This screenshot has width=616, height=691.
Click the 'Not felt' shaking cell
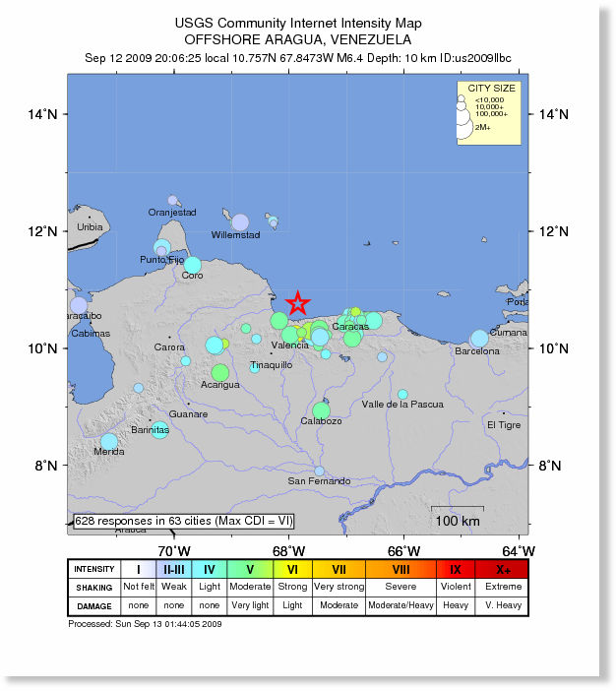coord(139,586)
